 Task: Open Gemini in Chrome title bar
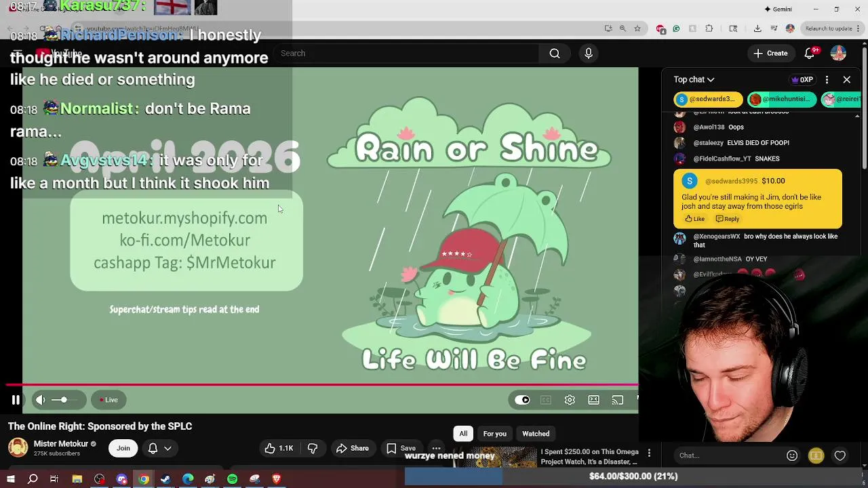click(x=778, y=9)
